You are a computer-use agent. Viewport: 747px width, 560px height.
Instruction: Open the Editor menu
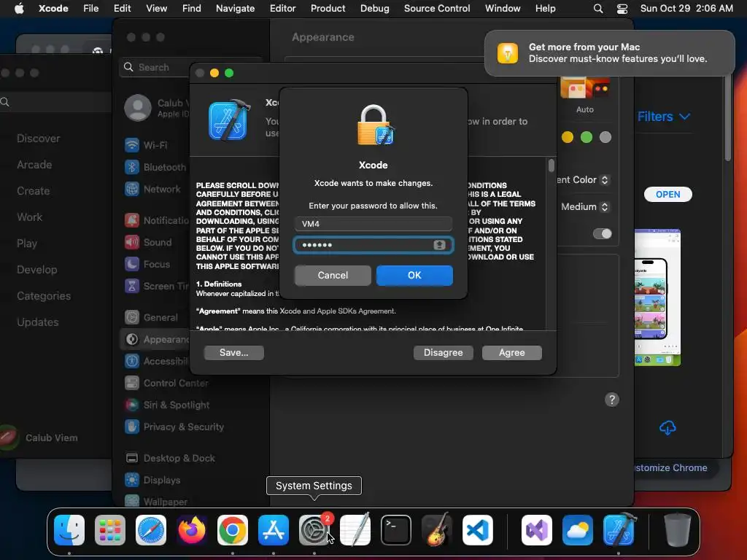click(x=282, y=9)
